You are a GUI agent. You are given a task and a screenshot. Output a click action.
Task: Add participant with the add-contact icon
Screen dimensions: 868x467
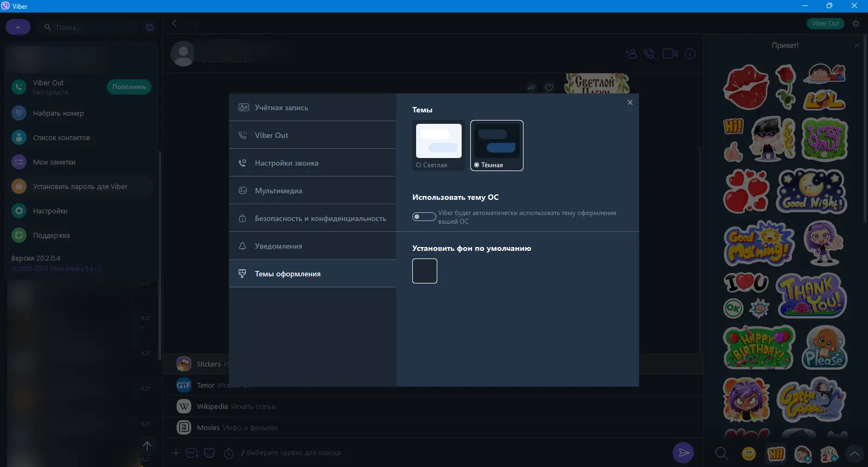tap(631, 54)
